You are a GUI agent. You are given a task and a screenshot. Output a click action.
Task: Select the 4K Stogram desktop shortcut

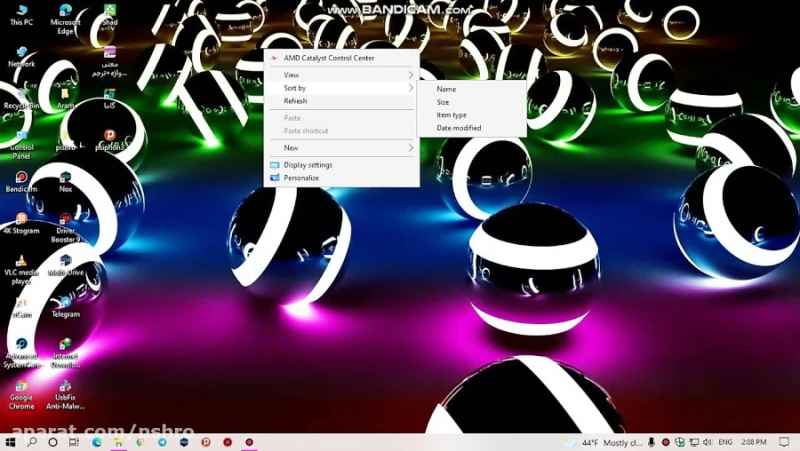(x=21, y=224)
